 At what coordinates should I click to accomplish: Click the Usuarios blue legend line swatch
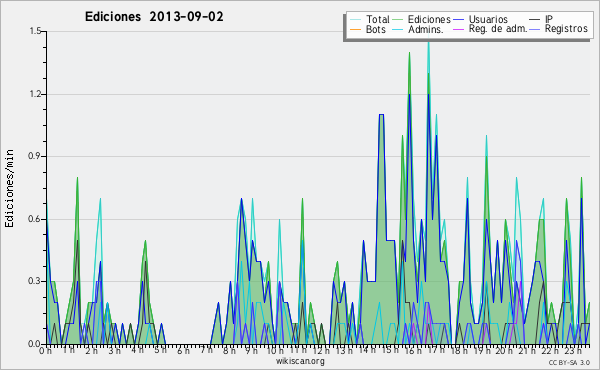458,20
